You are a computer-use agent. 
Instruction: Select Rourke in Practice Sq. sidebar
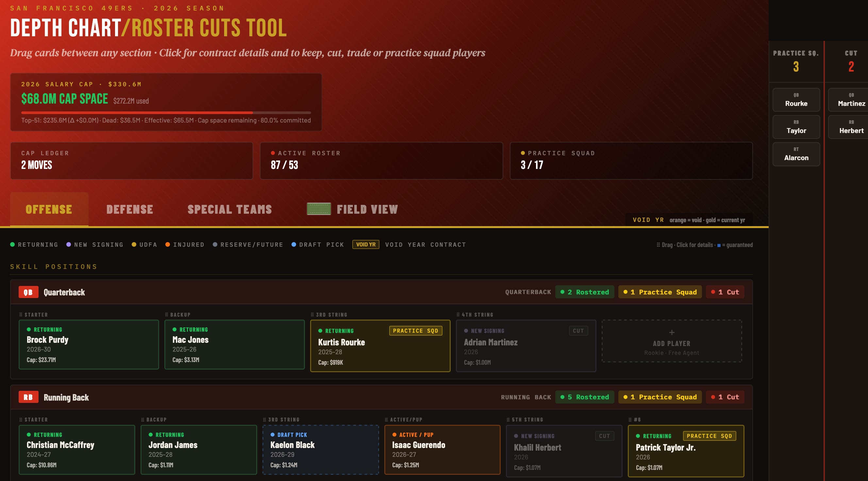tap(796, 100)
